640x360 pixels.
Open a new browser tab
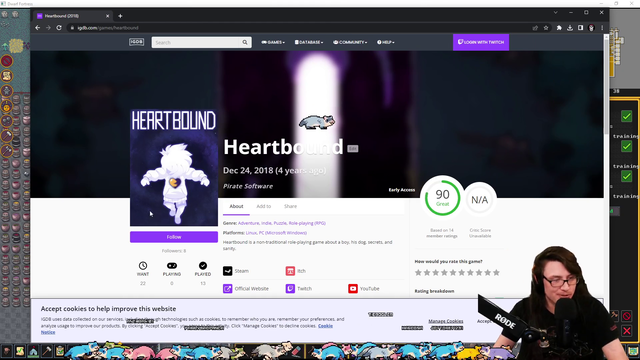(120, 16)
